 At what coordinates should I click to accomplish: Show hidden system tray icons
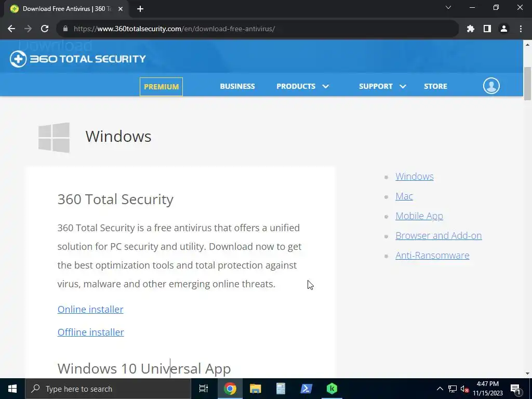pos(440,389)
